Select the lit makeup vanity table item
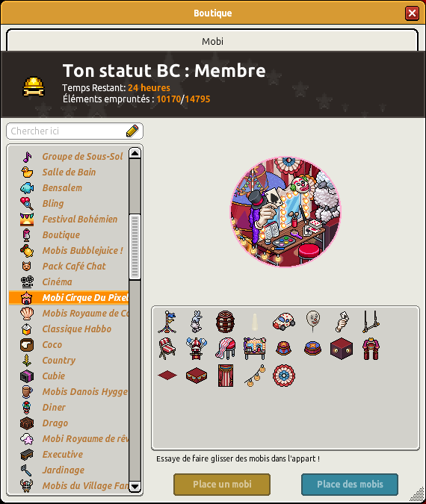 pyautogui.click(x=255, y=349)
